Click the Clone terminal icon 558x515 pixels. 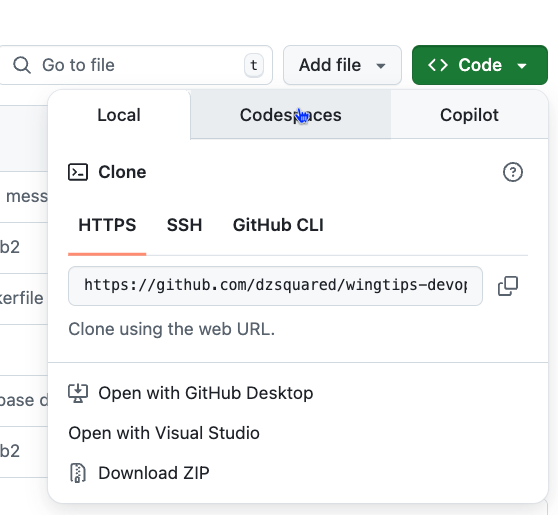click(x=78, y=172)
